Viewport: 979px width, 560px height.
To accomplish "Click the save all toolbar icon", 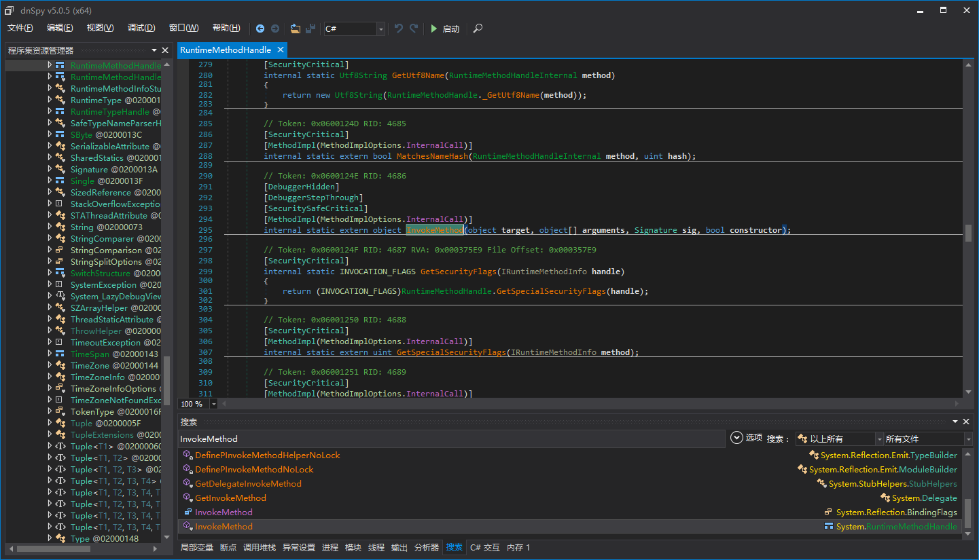I will point(310,29).
